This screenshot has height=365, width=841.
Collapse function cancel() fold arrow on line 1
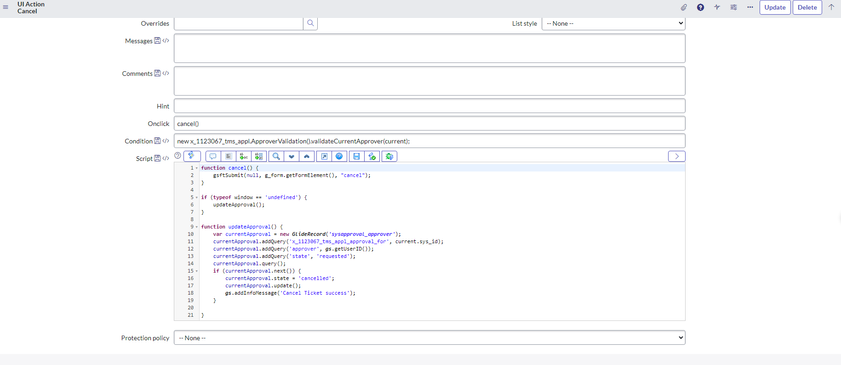pos(197,168)
